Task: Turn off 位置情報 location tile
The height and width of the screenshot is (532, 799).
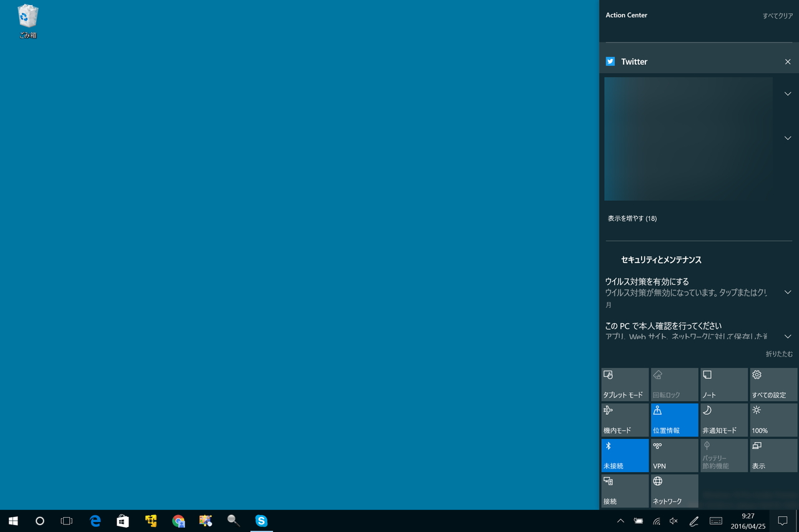Action: point(675,420)
